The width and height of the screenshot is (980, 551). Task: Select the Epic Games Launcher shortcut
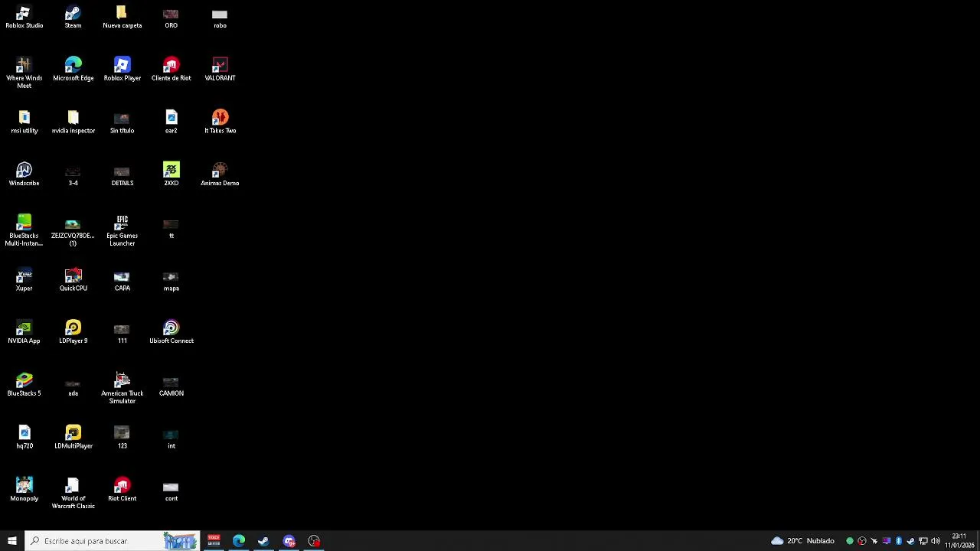pos(122,230)
